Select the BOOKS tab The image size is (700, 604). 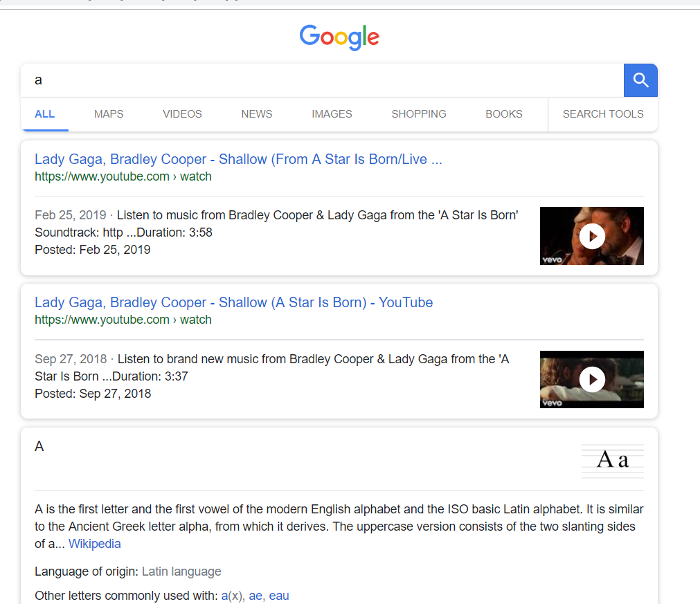[x=503, y=114]
